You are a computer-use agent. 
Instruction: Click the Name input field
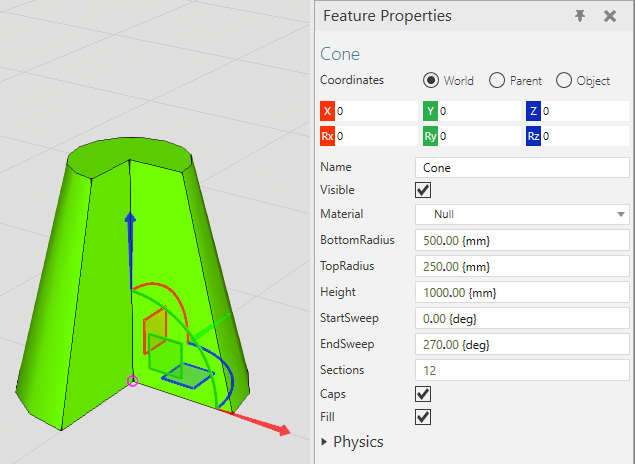[521, 168]
